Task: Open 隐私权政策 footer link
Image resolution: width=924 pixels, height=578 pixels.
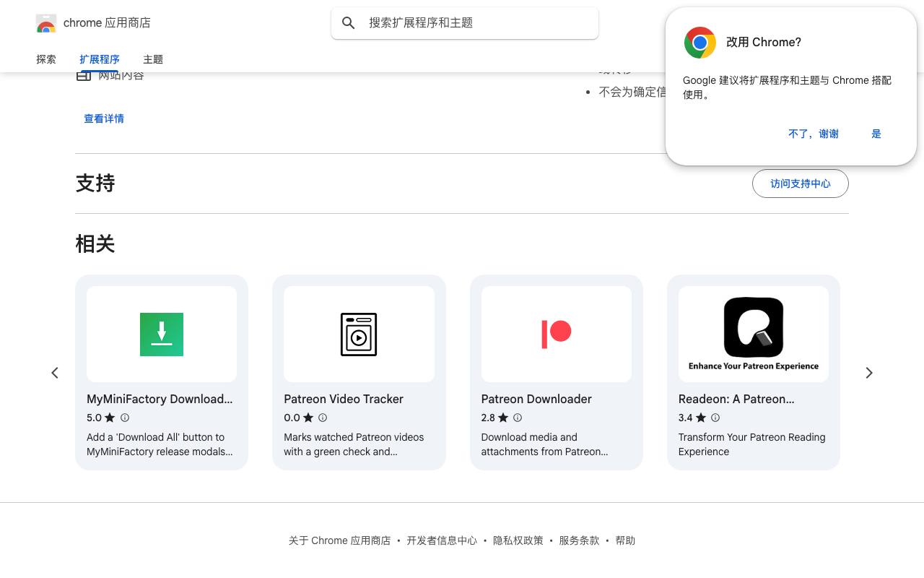Action: [x=518, y=540]
